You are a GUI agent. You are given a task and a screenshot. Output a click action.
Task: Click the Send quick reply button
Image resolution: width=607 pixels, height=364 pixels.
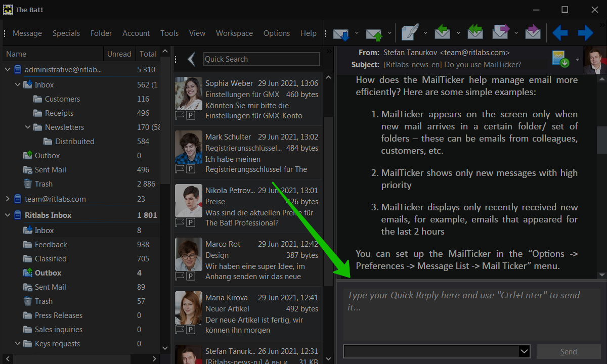[x=569, y=351]
